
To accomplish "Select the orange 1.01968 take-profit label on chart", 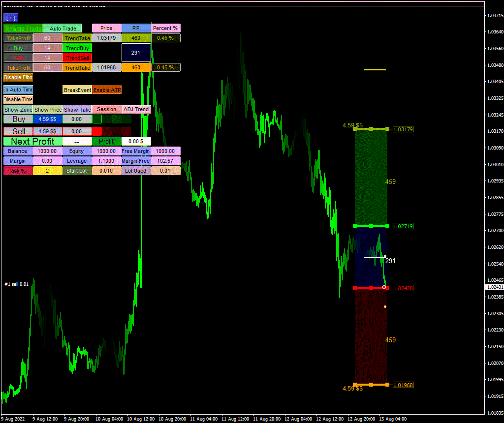I will (403, 385).
